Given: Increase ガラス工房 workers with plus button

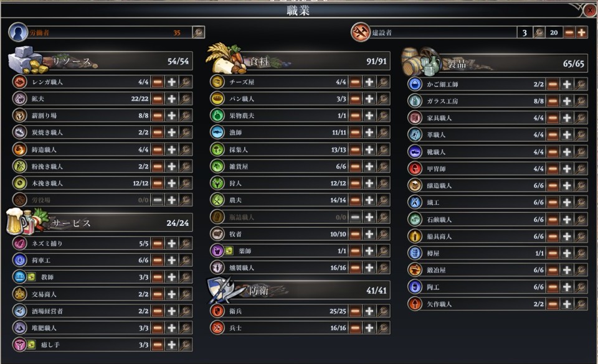Looking at the screenshot, I should [x=567, y=101].
